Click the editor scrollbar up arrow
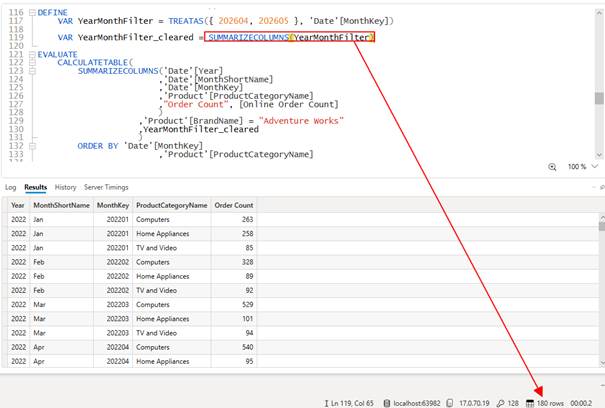Screen dimensions: 605x408 [x=599, y=13]
